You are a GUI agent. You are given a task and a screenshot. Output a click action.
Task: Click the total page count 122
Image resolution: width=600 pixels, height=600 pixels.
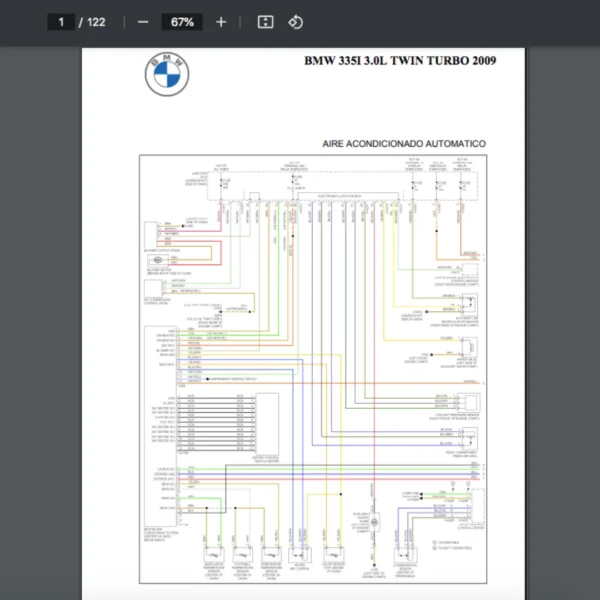(96, 22)
